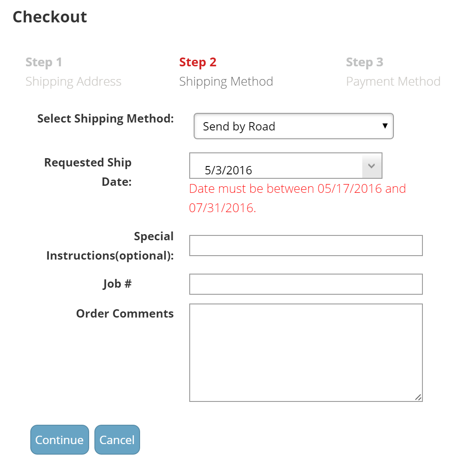
Task: Select the Step 2 heading
Action: click(x=198, y=62)
